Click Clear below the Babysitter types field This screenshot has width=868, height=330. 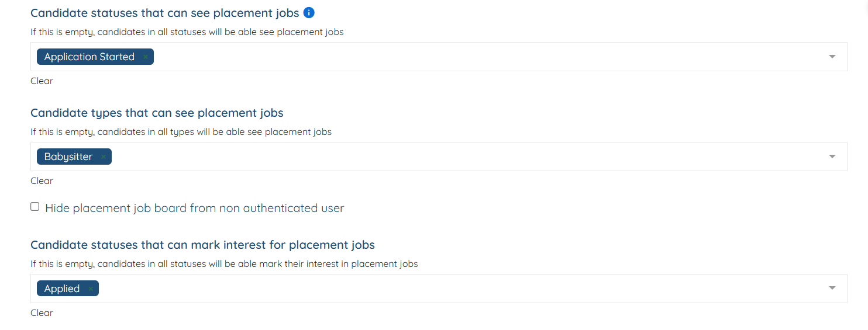click(x=42, y=181)
